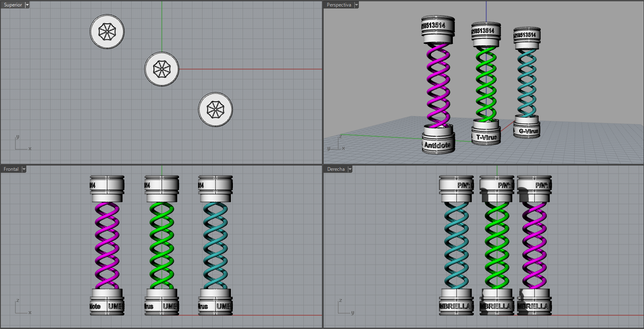Open the Derecha viewport dropdown arrow
Screen dimensions: 644x329
click(350, 169)
